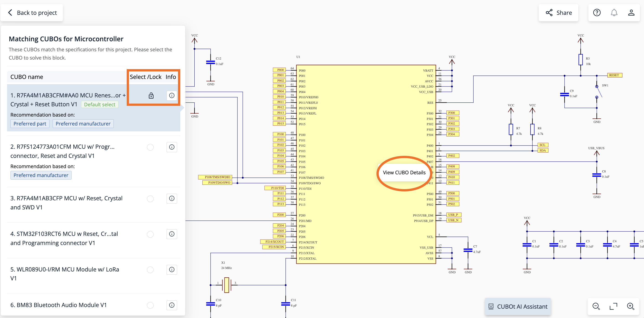The height and width of the screenshot is (318, 644).
Task: Click the Preferred part tag
Action: [x=30, y=124]
